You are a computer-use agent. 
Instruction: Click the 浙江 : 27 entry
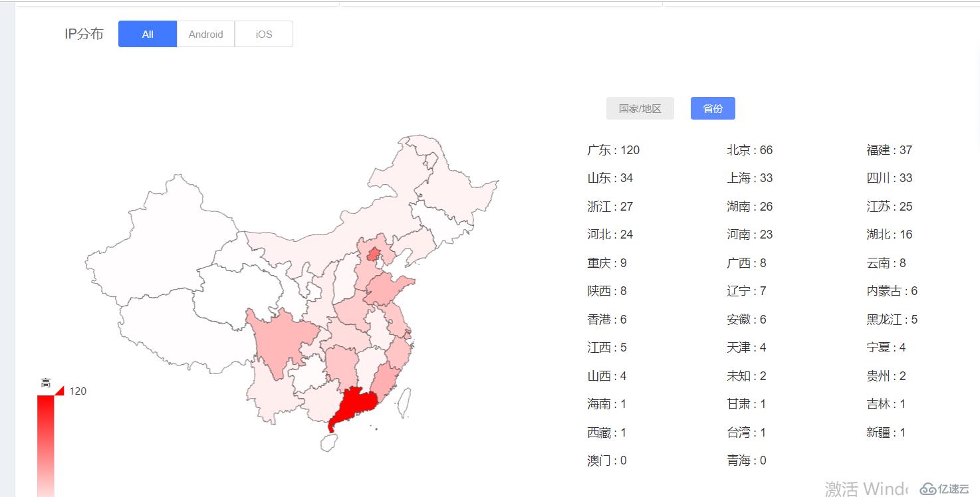(x=610, y=207)
